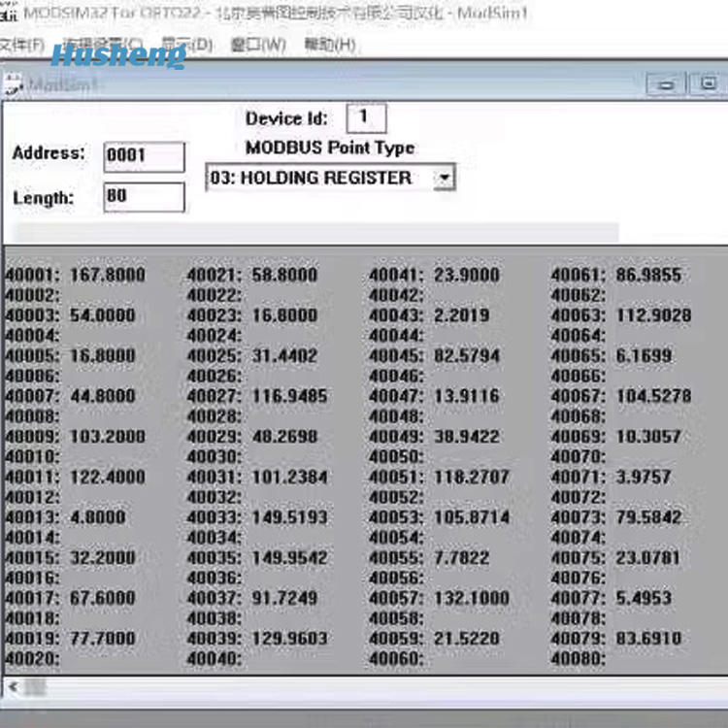Select register 40027 value 116.9485

[x=289, y=396]
